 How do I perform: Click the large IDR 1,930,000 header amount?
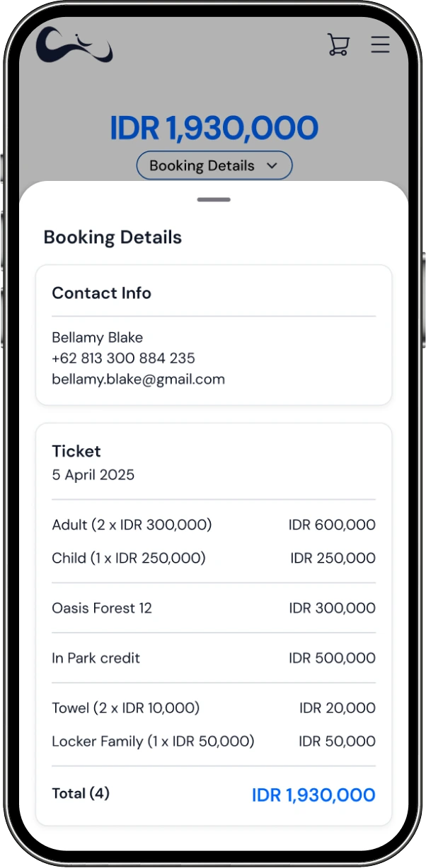[x=214, y=128]
